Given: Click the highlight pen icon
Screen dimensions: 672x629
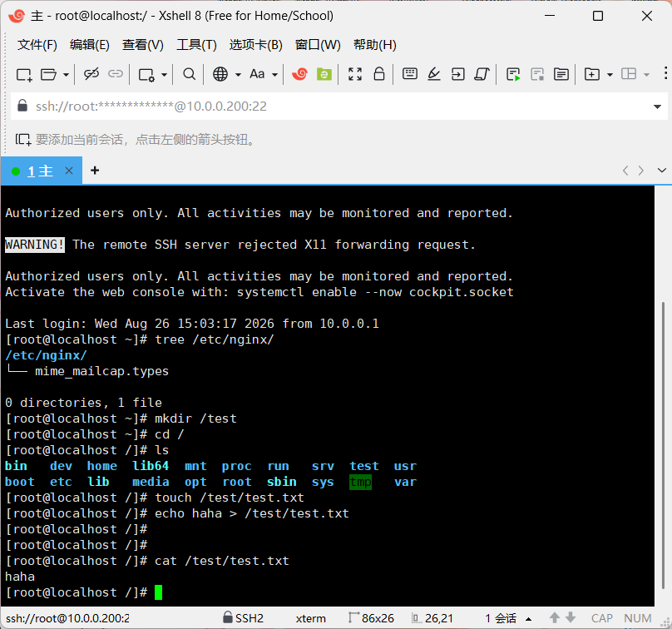Looking at the screenshot, I should [433, 74].
